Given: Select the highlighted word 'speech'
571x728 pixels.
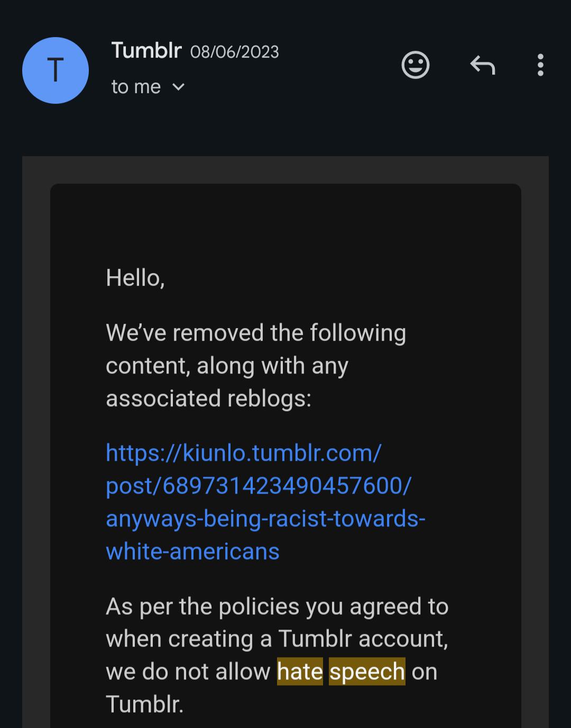Looking at the screenshot, I should (x=367, y=671).
